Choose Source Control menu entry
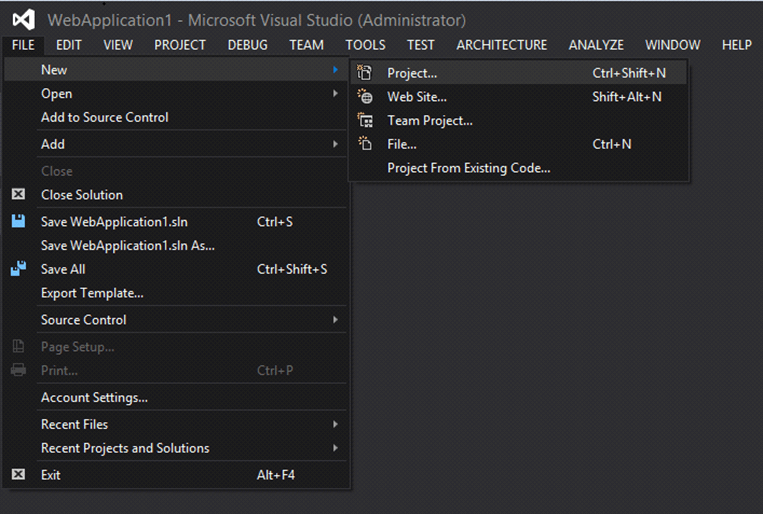This screenshot has width=763, height=514. click(176, 320)
